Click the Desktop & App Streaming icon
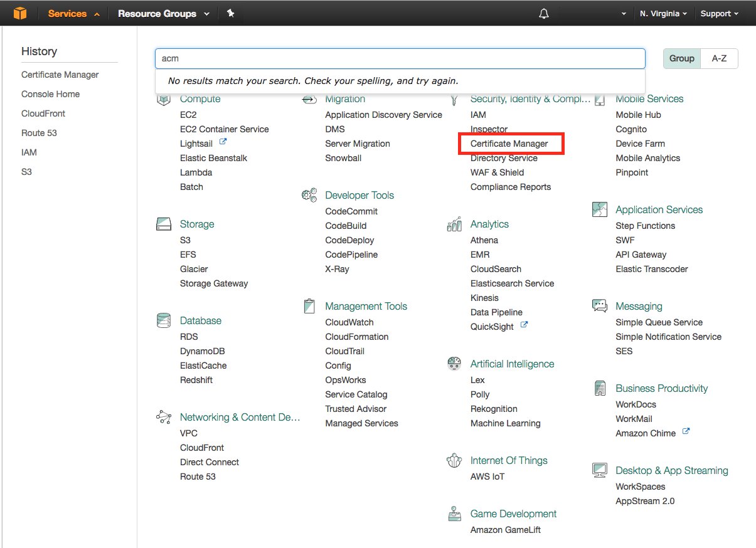This screenshot has width=756, height=548. click(600, 470)
